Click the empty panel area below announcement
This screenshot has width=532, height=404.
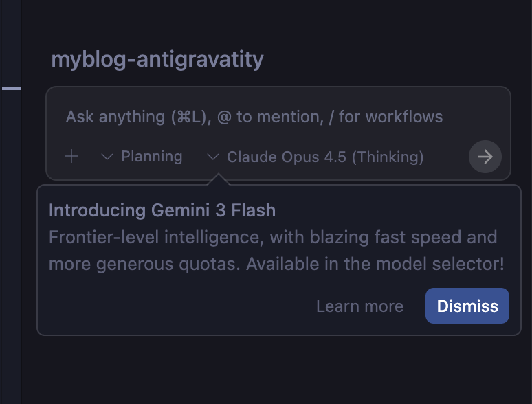click(275, 371)
